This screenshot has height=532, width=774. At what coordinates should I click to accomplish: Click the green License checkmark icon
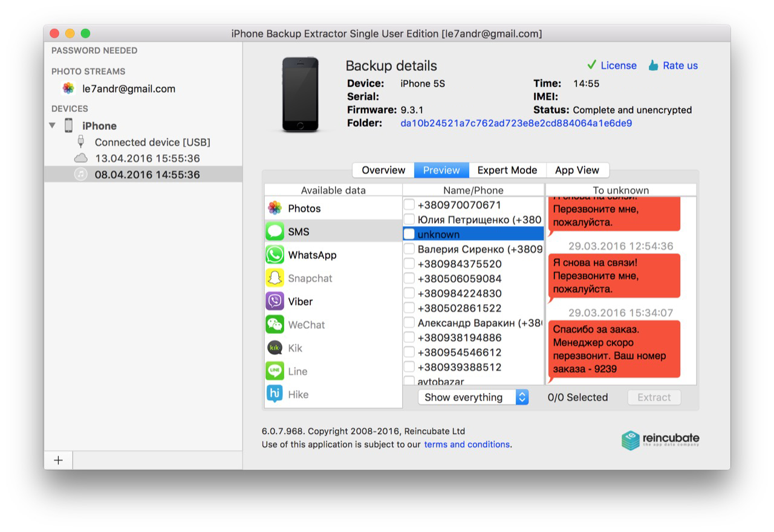click(591, 65)
